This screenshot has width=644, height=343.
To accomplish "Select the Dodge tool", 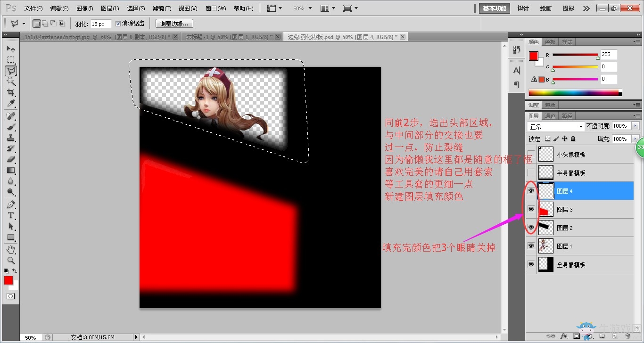I will click(11, 192).
